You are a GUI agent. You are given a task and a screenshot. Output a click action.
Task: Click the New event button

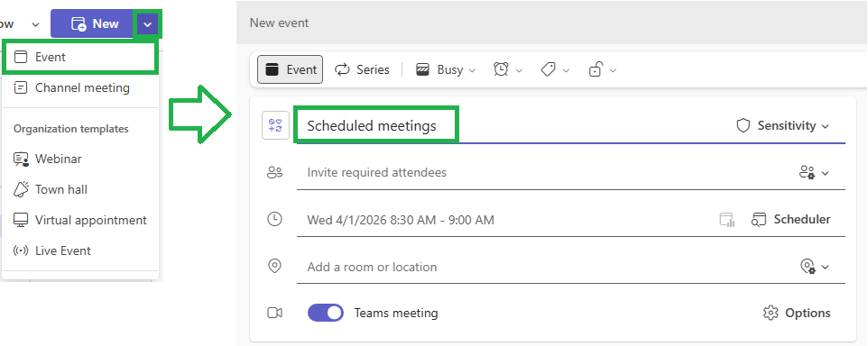pyautogui.click(x=93, y=23)
